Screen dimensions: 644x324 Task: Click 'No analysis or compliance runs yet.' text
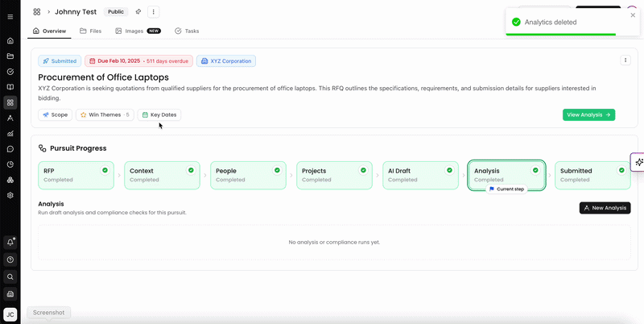pyautogui.click(x=334, y=242)
